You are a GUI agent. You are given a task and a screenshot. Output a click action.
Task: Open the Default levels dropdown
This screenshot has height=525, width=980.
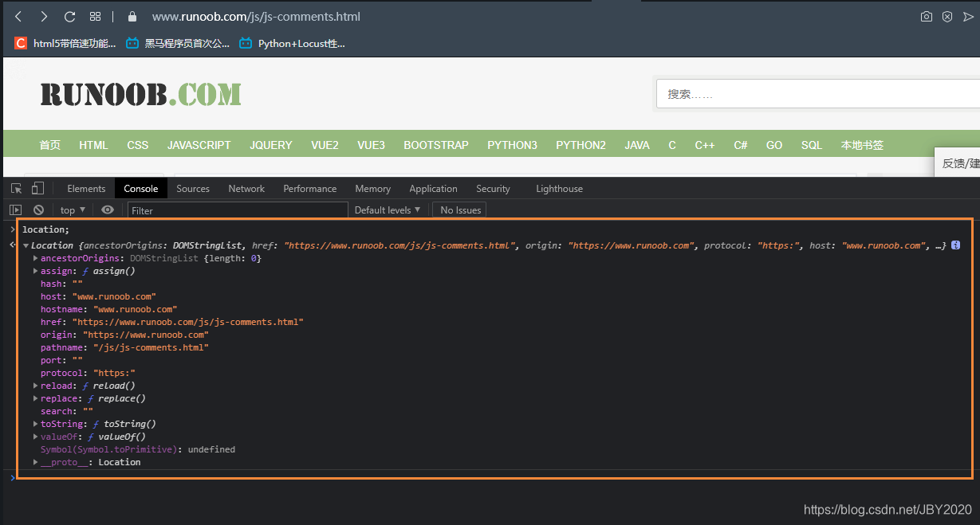pos(388,210)
